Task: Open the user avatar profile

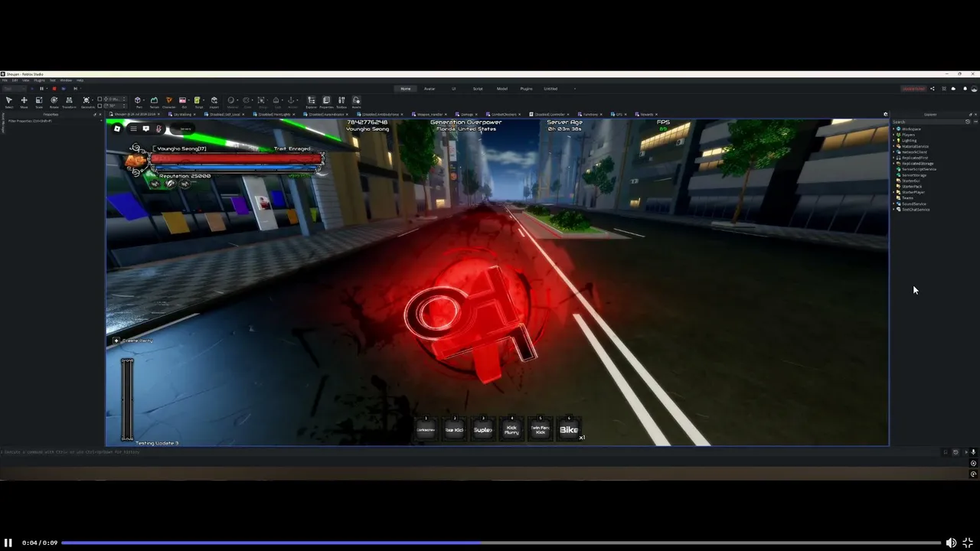Action: coord(974,89)
